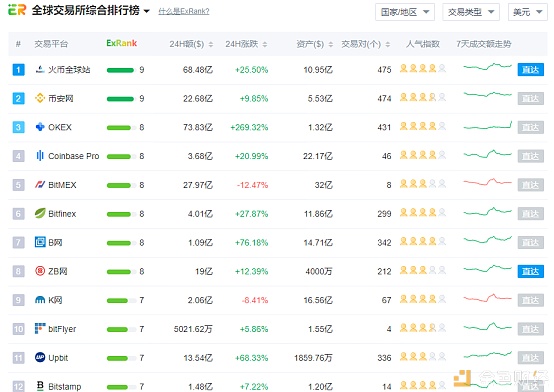Click 7-day trend chart for OKEX
554x392 pixels.
click(488, 125)
